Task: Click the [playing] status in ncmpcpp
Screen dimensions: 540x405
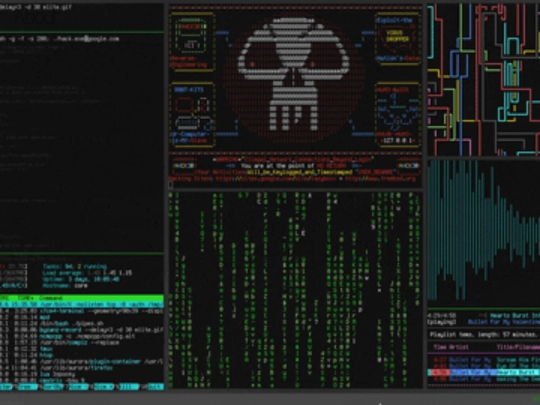Action: pos(442,322)
